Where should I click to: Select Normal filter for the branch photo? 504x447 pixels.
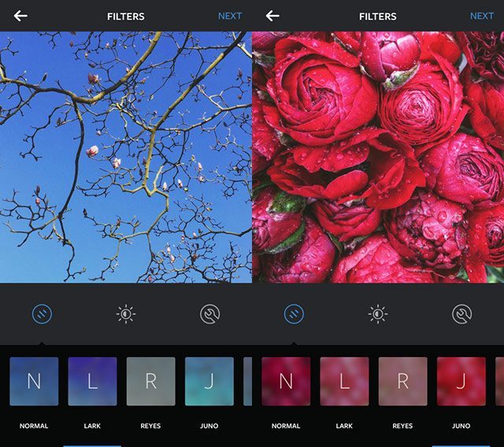[x=34, y=382]
